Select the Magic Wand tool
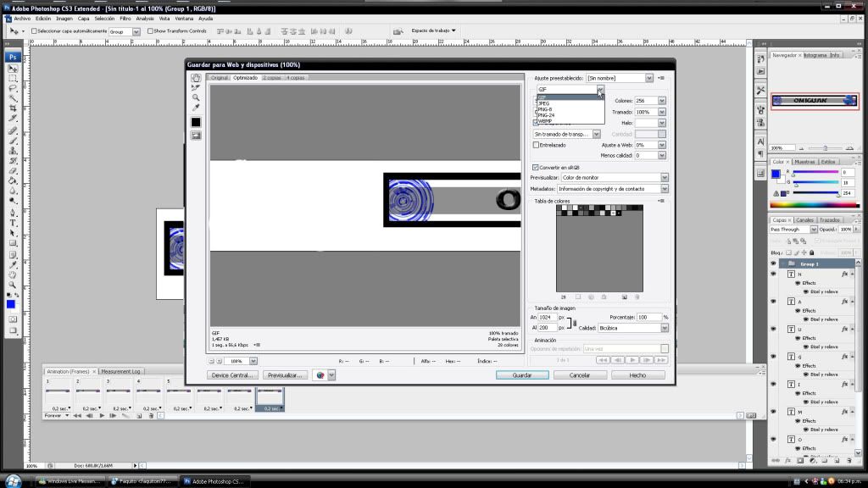Screen dimensions: 868x488 (13, 98)
